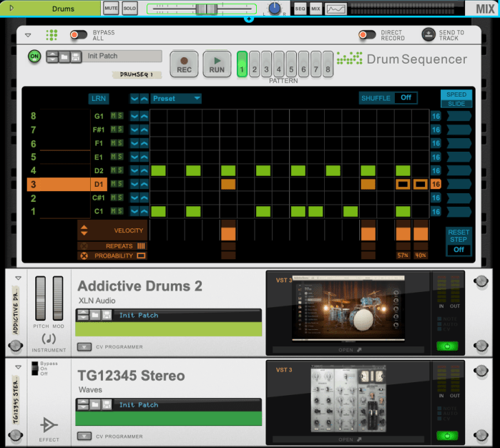Toggle the Direct Record switch
The height and width of the screenshot is (448, 500).
click(367, 34)
